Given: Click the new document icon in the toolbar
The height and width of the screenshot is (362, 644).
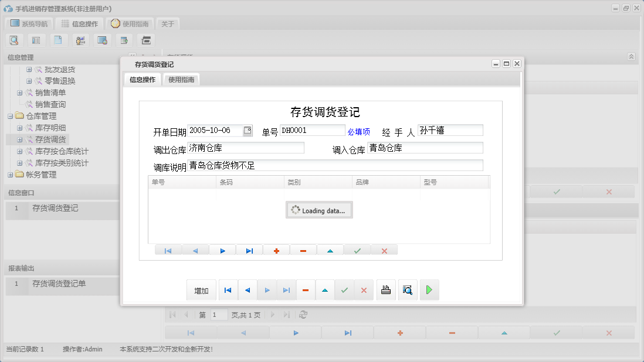Looking at the screenshot, I should (x=58, y=40).
